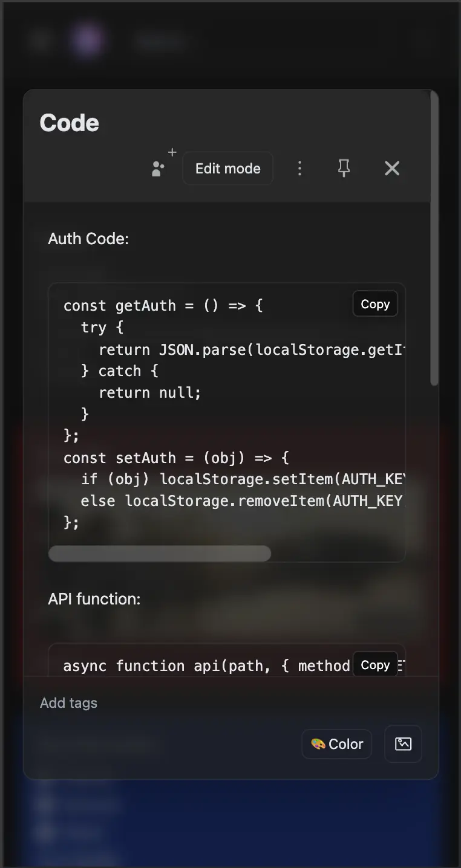Pin this Code note
This screenshot has width=461, height=868.
point(344,168)
